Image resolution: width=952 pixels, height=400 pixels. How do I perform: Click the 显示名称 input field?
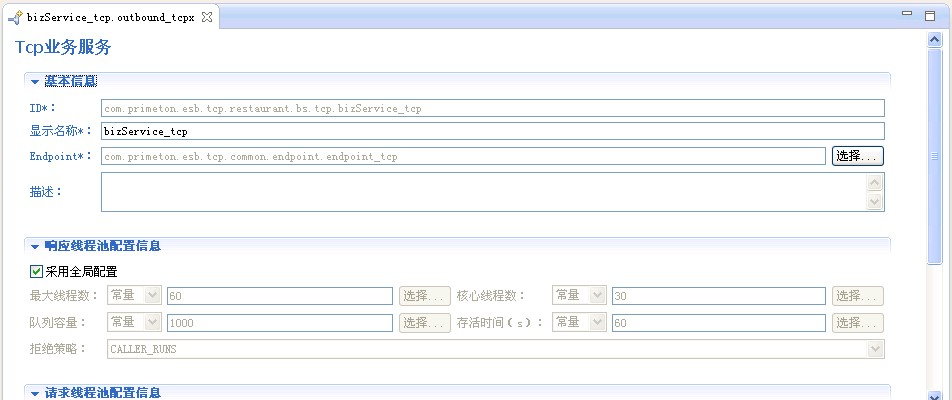492,131
